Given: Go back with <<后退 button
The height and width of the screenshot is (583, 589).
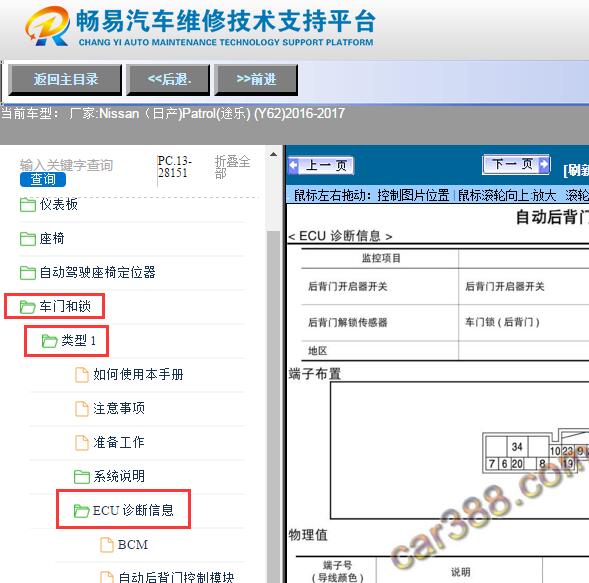Looking at the screenshot, I should point(168,80).
